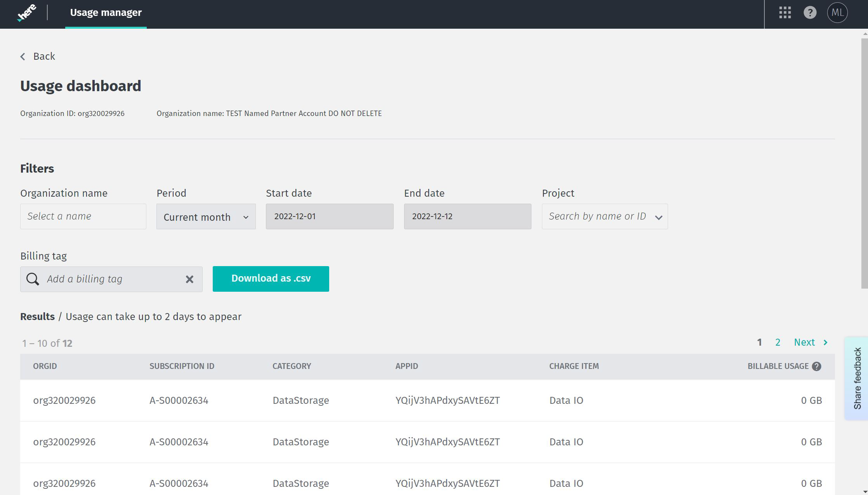Click the Start date field
868x495 pixels.
329,216
